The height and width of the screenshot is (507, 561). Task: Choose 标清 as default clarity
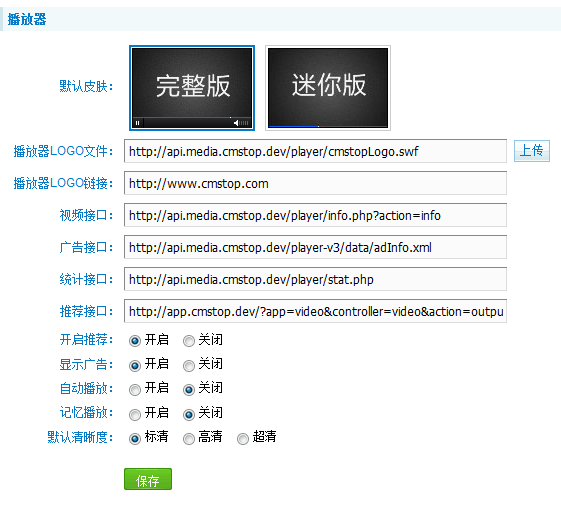(x=135, y=439)
